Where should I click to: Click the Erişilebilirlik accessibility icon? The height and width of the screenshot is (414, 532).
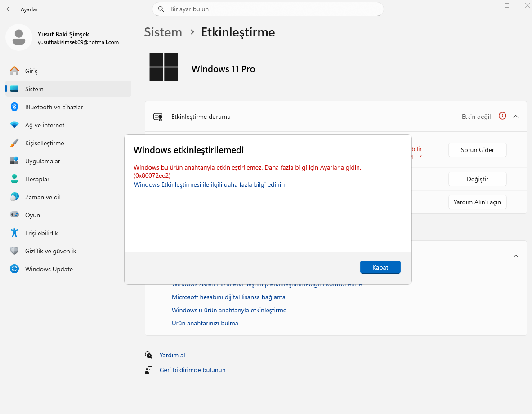coord(14,233)
